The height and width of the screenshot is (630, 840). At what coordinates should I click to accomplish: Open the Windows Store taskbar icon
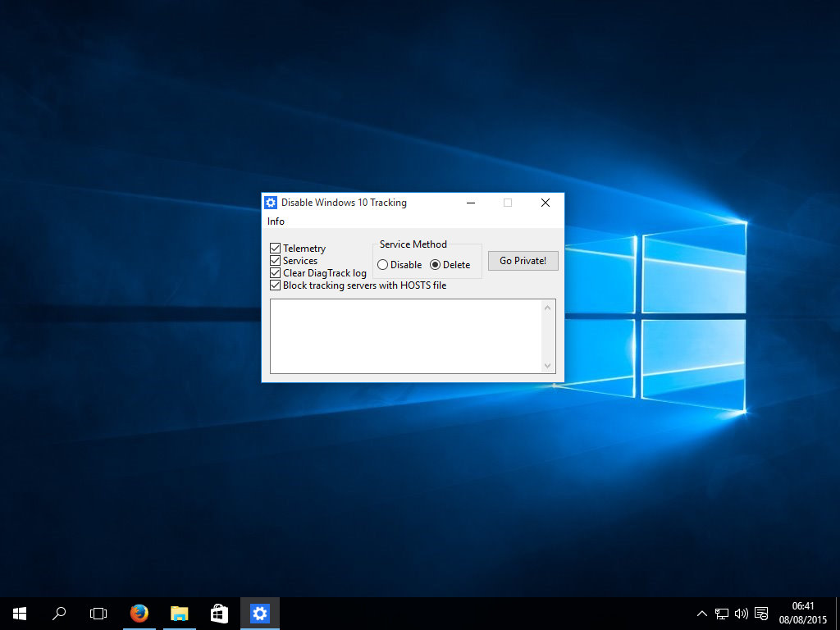219,613
